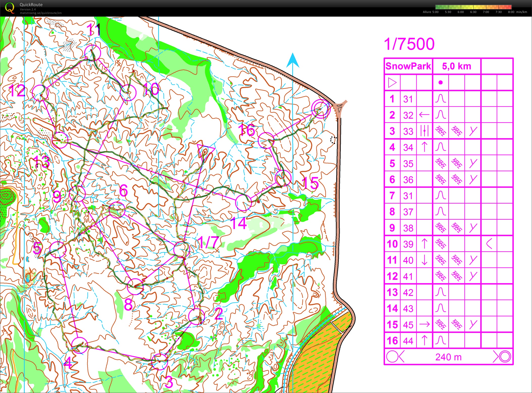Click control circle 16 on the map
The height and width of the screenshot is (393, 532).
(x=266, y=140)
